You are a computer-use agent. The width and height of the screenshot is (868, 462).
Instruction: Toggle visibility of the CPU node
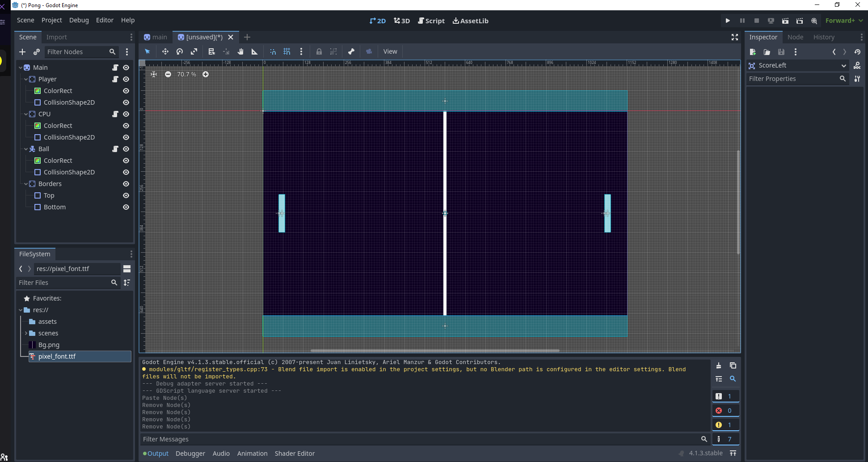[x=126, y=114]
